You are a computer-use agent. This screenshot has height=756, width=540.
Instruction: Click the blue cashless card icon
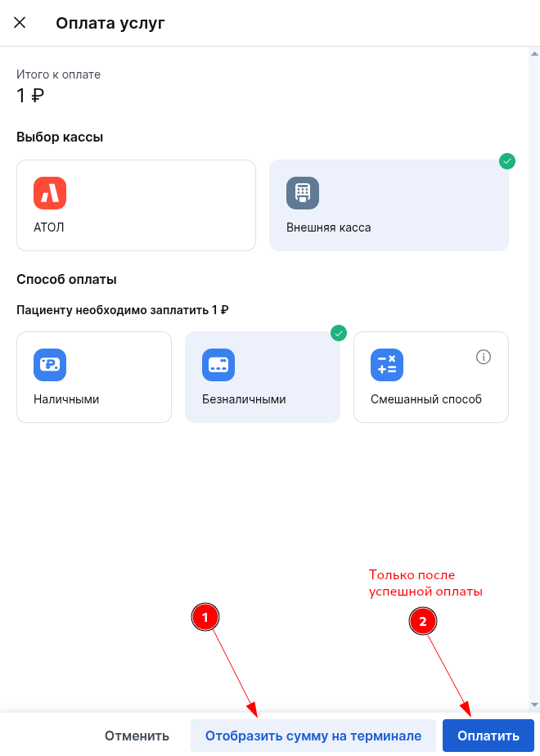218,365
